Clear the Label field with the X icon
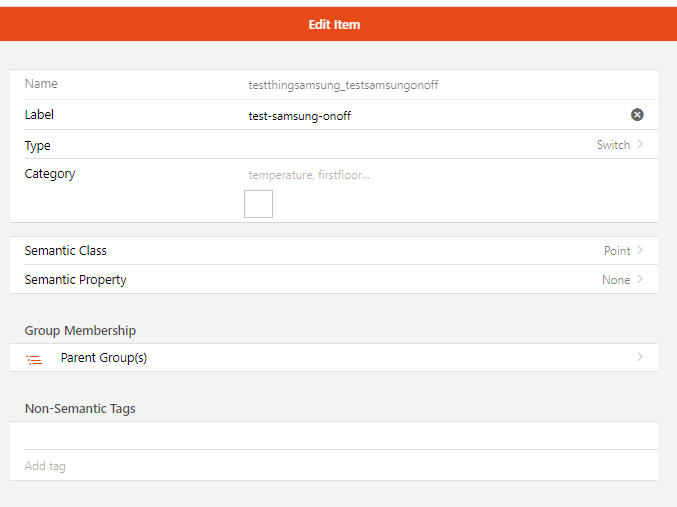Viewport: 677px width, 507px height. point(637,115)
